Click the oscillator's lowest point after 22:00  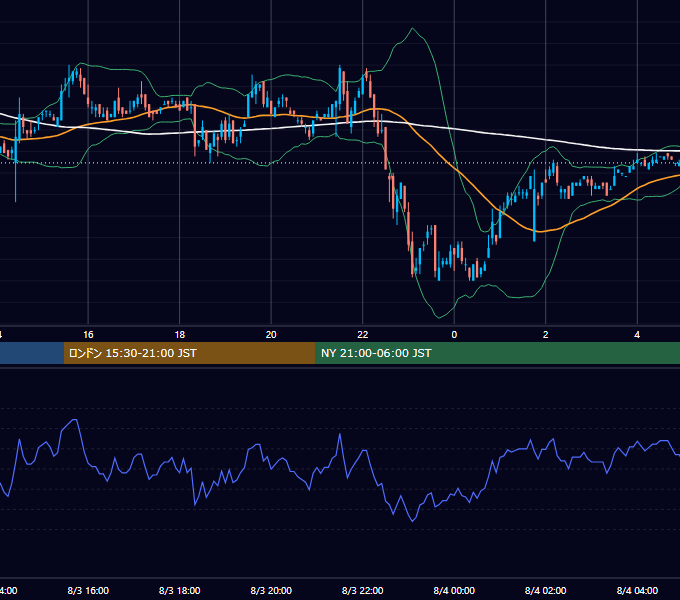point(412,521)
